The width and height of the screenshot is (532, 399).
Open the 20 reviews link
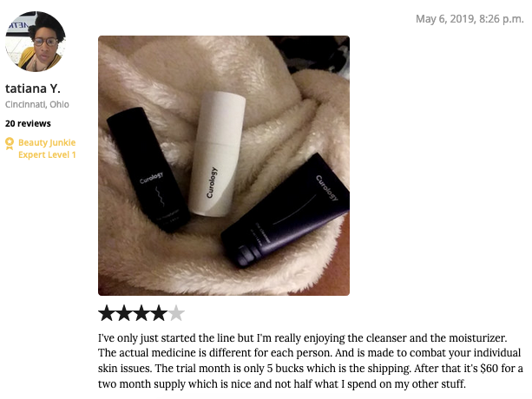[28, 123]
